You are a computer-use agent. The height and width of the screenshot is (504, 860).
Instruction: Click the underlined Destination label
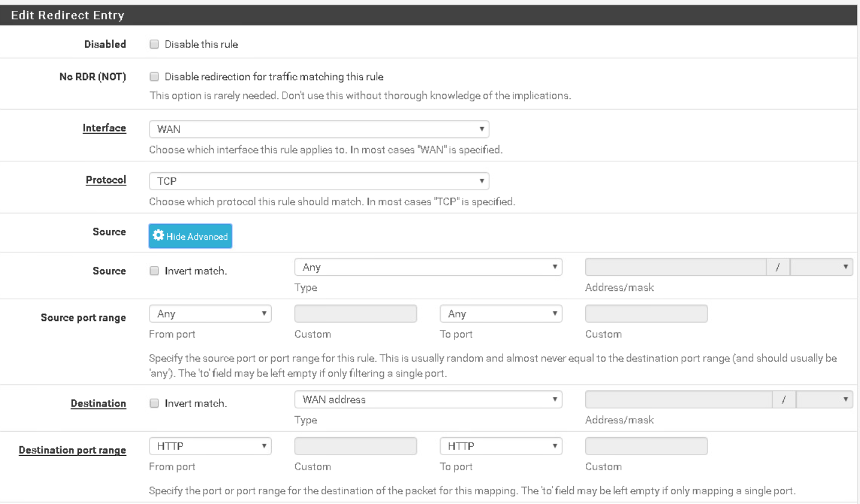[98, 403]
